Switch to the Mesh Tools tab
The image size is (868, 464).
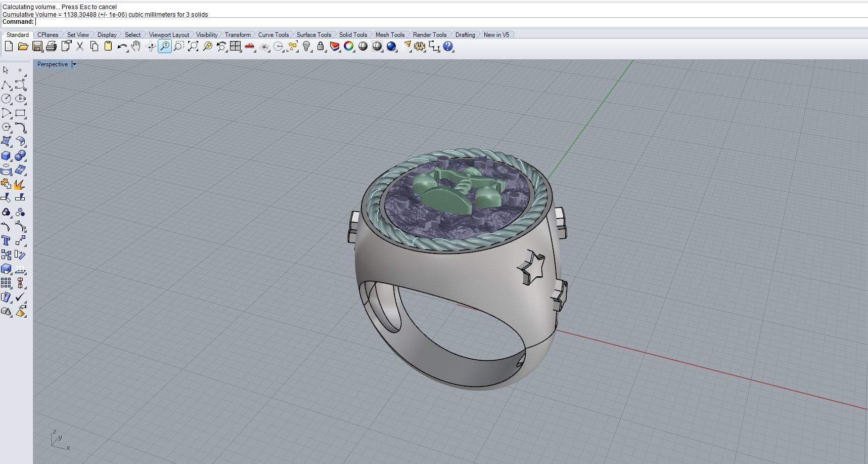(x=390, y=35)
